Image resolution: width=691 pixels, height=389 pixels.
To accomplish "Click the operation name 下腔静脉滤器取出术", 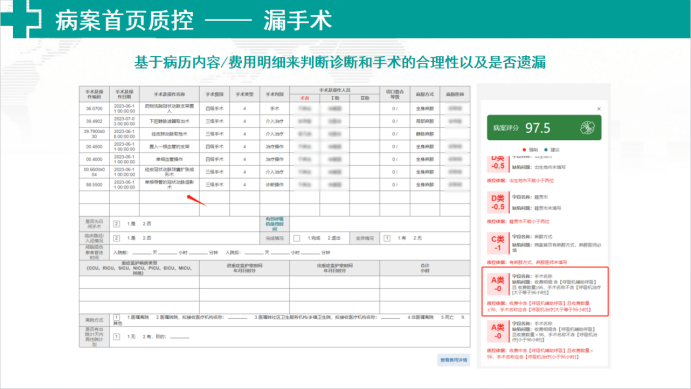I will 169,121.
